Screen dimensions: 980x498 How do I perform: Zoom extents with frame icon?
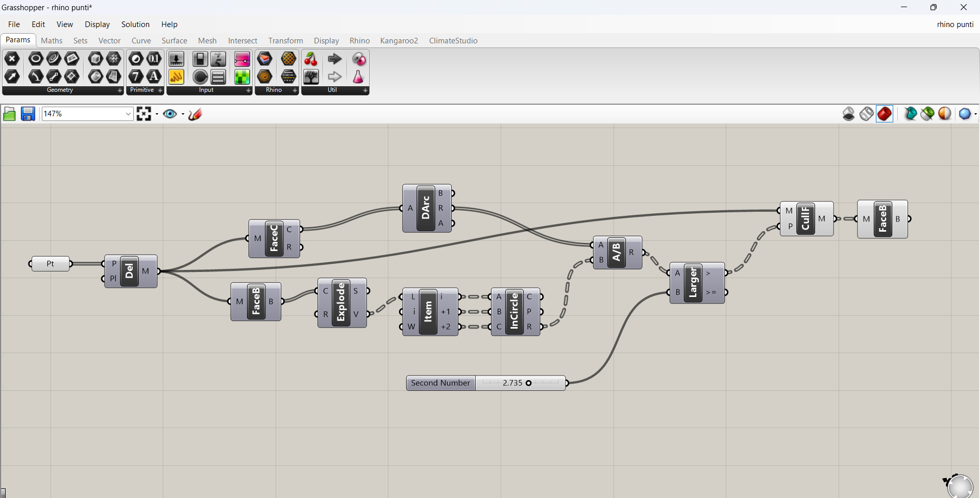[x=144, y=114]
